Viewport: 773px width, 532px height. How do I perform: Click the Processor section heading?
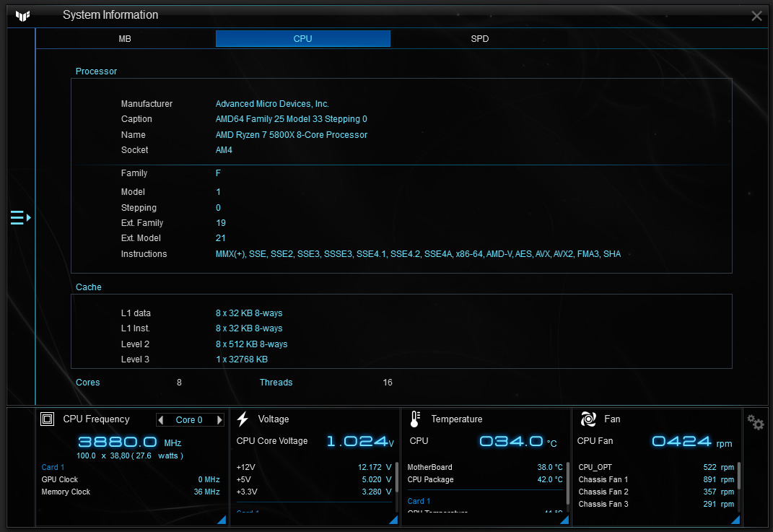[x=96, y=71]
